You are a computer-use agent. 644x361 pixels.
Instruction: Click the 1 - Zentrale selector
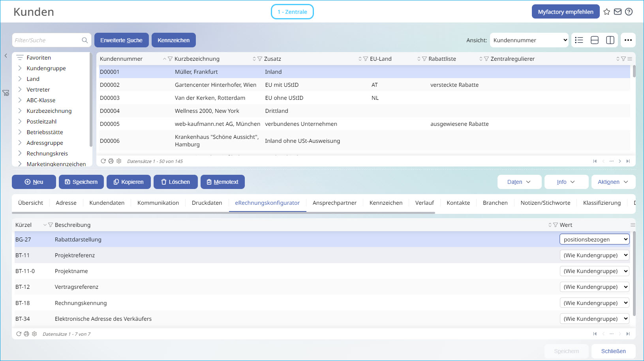click(292, 12)
